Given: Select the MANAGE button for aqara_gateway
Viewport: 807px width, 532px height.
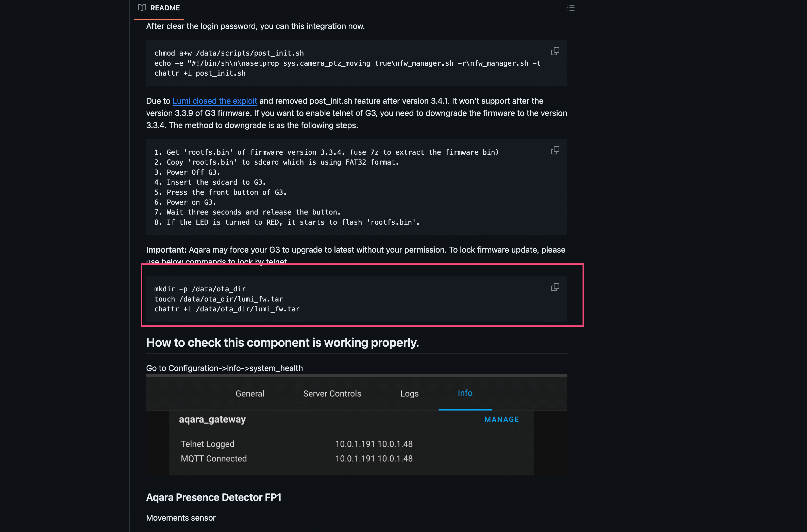Looking at the screenshot, I should [x=502, y=419].
